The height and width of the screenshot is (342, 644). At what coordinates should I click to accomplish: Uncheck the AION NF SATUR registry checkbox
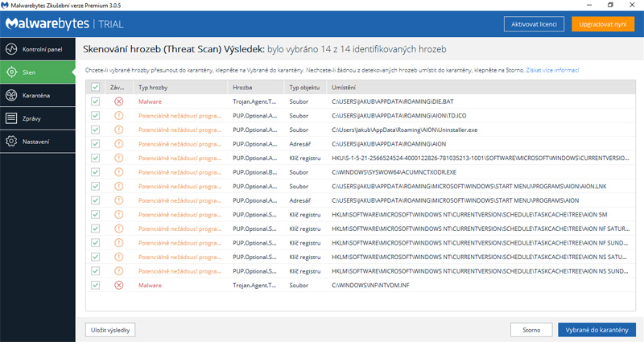coord(95,229)
